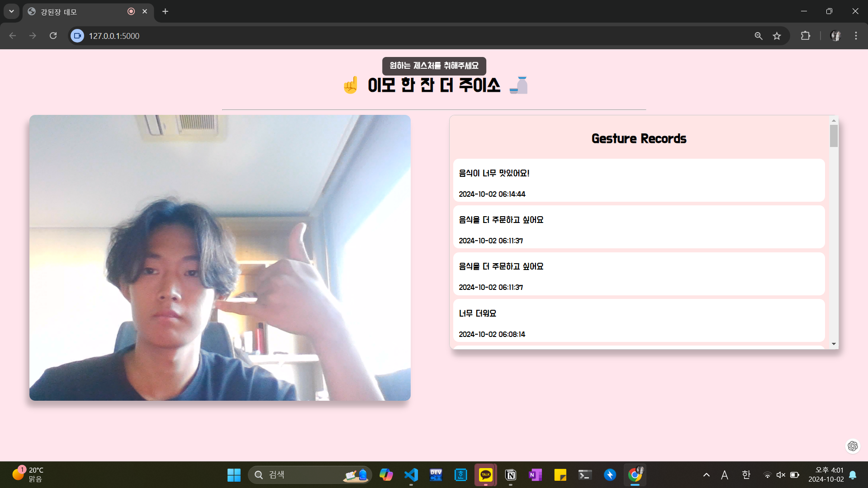This screenshot has height=488, width=868.
Task: Select the 너무 더워요 record
Action: pos(639,320)
